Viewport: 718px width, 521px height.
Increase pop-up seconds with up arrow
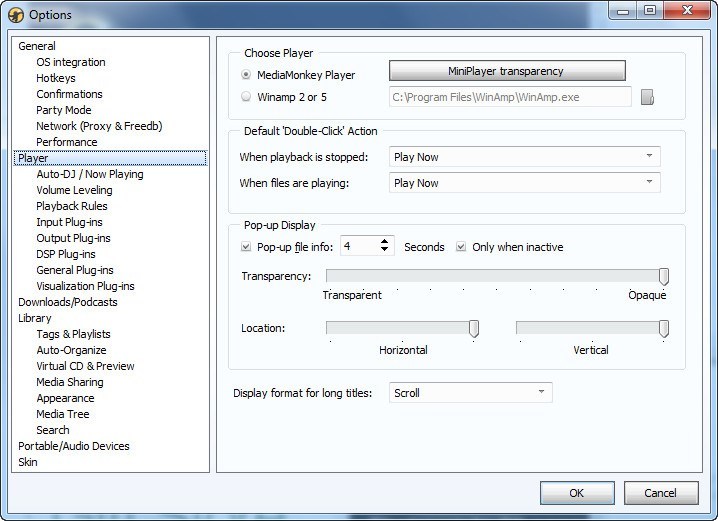point(385,241)
